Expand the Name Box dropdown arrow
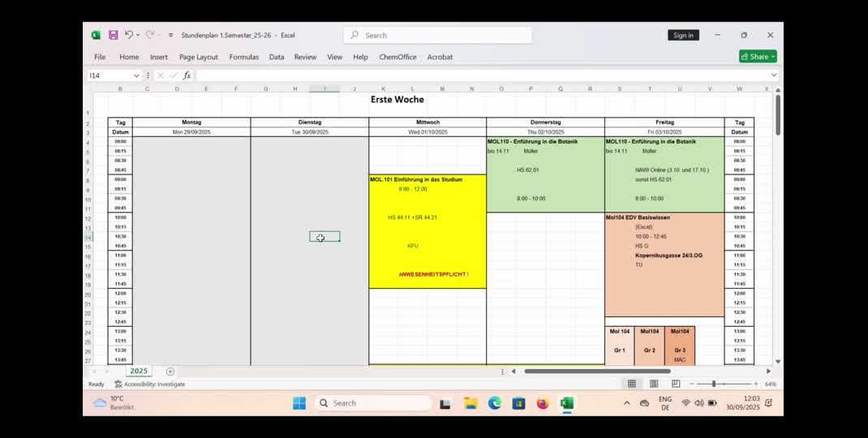 [136, 75]
